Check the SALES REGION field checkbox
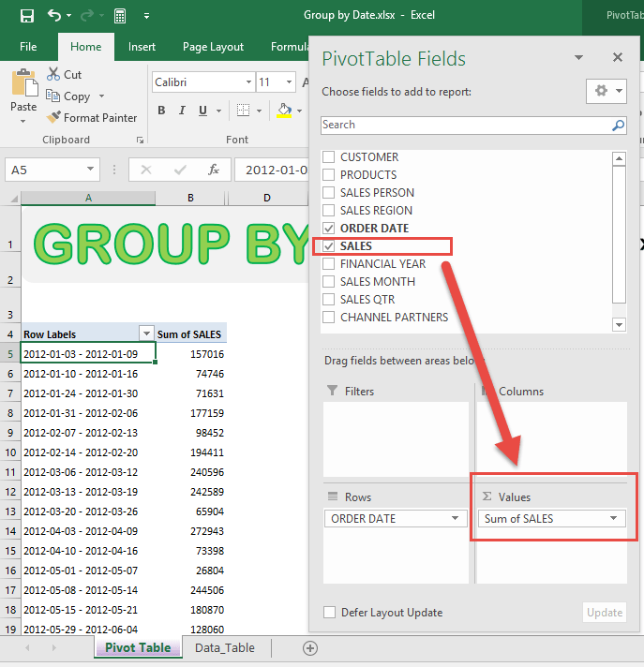Screen dimensions: 644x667 click(329, 210)
